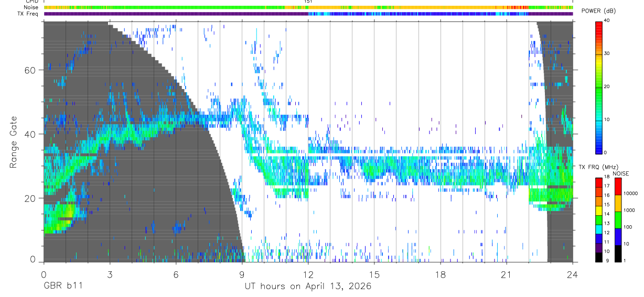Click the "Range Gate" y-axis label
The image size is (644, 297).
point(13,142)
